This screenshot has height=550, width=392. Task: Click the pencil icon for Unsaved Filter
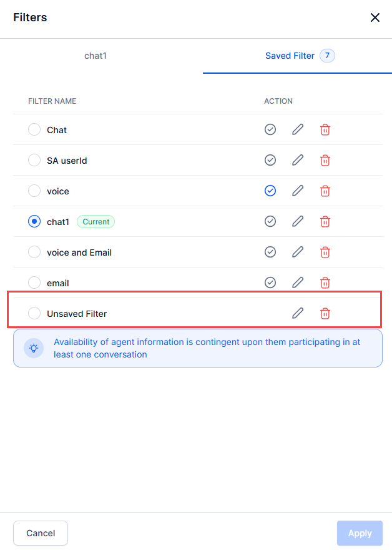[298, 313]
